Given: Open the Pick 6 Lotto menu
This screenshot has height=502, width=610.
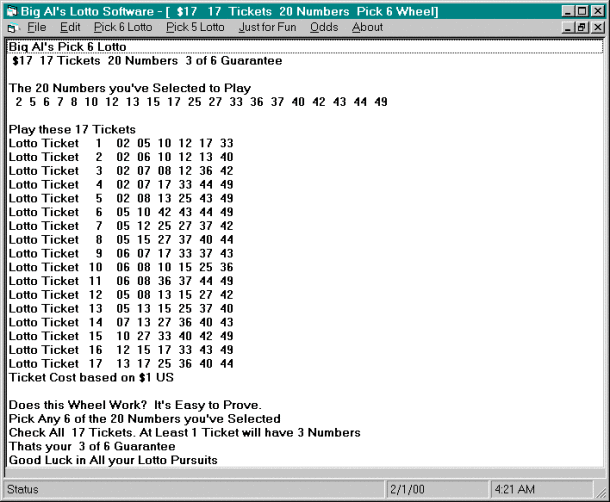Looking at the screenshot, I should click(x=123, y=27).
